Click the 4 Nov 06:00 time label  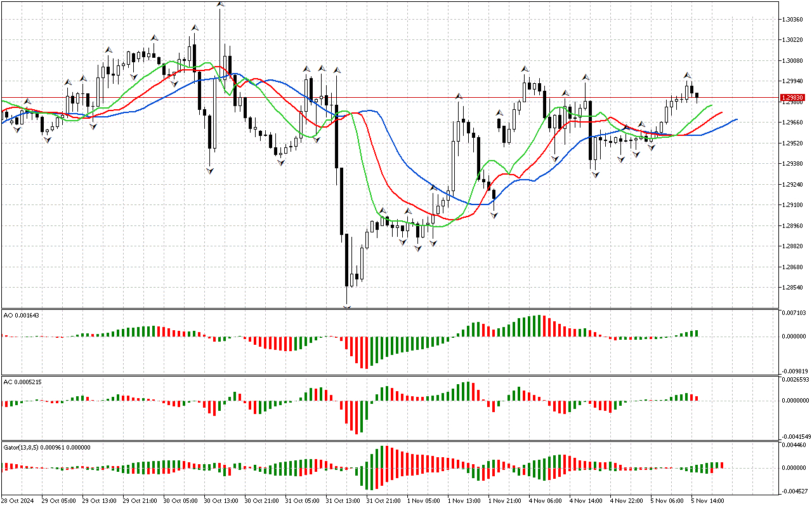[x=545, y=500]
